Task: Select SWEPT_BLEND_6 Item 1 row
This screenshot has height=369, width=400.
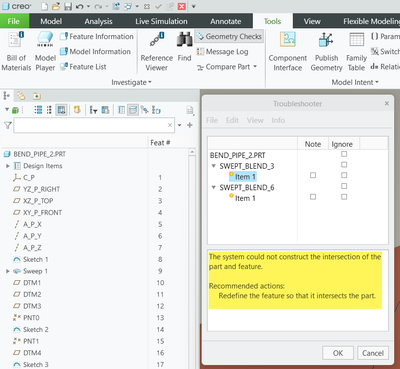Action: coord(245,198)
